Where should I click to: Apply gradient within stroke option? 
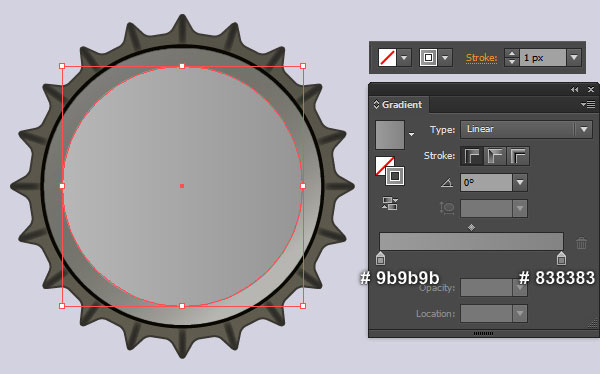coord(472,156)
